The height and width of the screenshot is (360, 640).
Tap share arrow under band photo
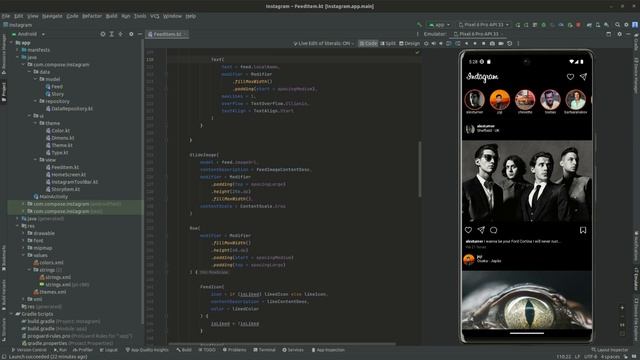pos(481,230)
